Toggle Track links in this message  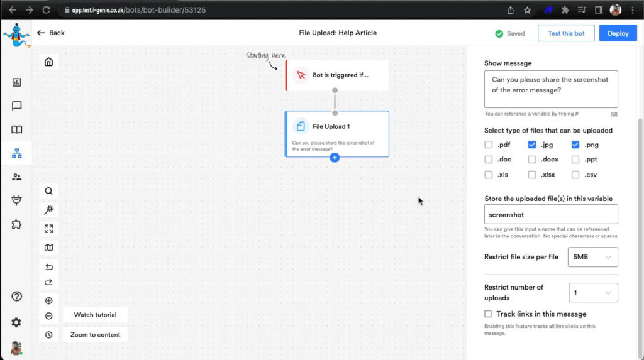489,314
